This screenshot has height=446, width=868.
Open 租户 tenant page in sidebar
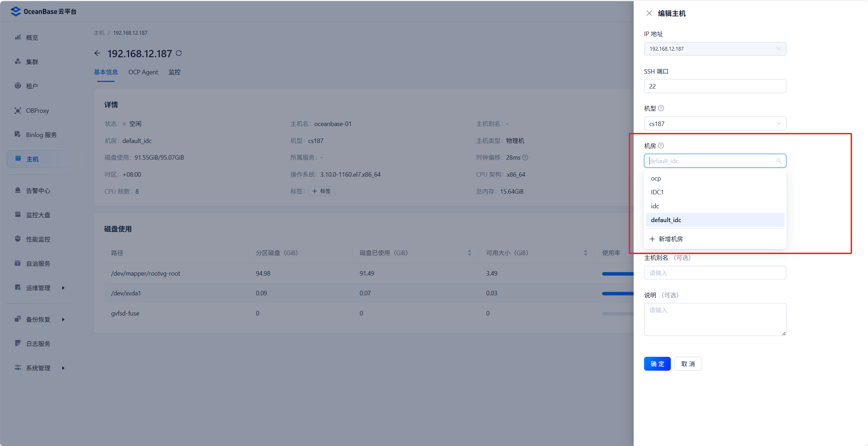32,86
